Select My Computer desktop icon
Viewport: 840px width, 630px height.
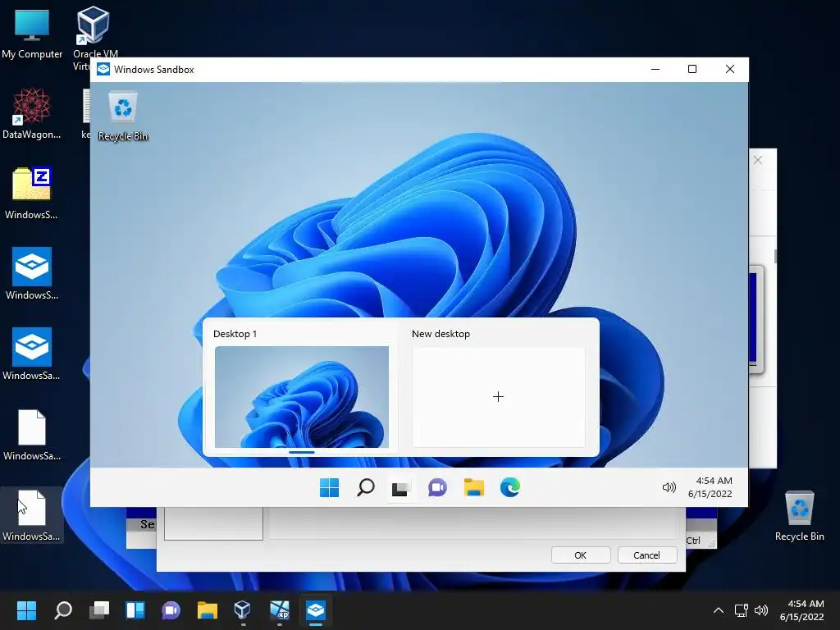point(32,33)
